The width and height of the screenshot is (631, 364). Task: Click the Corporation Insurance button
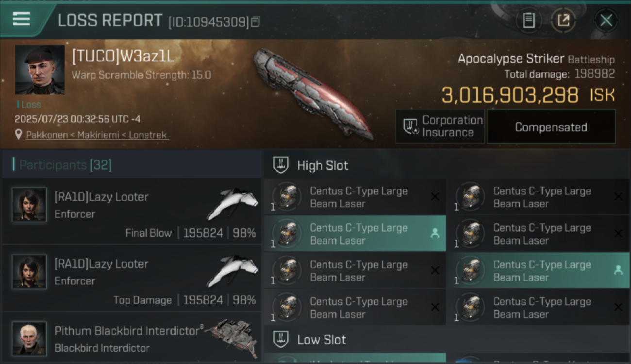pyautogui.click(x=440, y=127)
